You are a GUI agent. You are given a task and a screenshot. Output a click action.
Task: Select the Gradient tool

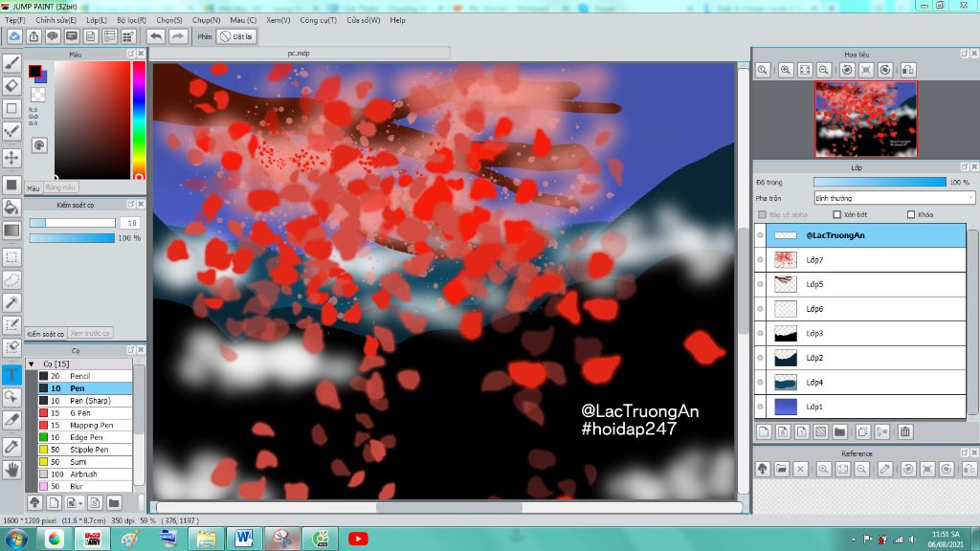(x=11, y=231)
